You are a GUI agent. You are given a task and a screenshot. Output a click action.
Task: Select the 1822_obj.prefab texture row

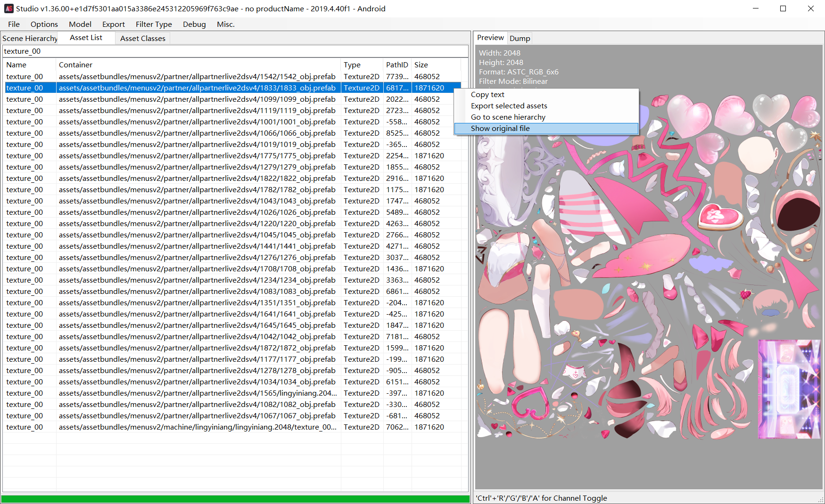(x=232, y=178)
